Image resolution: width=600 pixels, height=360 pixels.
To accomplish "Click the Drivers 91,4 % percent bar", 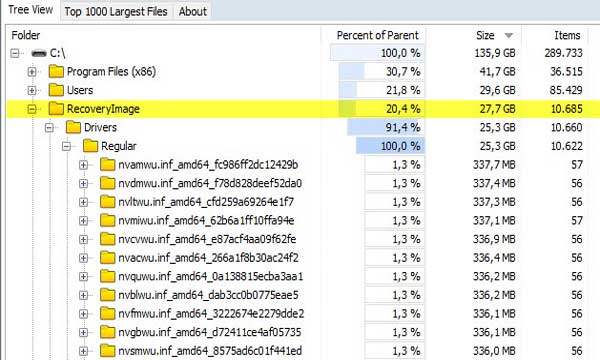I will [x=386, y=127].
